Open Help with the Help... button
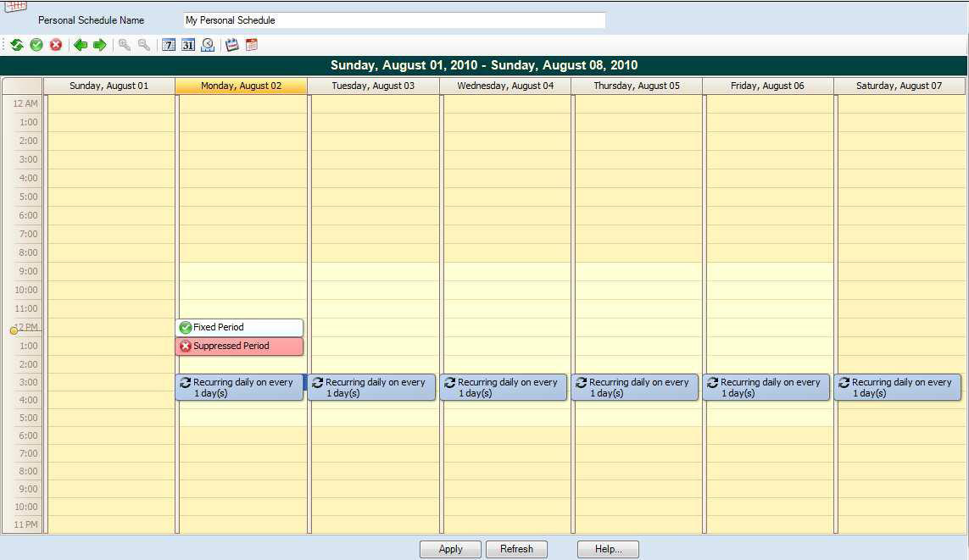Image resolution: width=969 pixels, height=560 pixels. coord(608,549)
